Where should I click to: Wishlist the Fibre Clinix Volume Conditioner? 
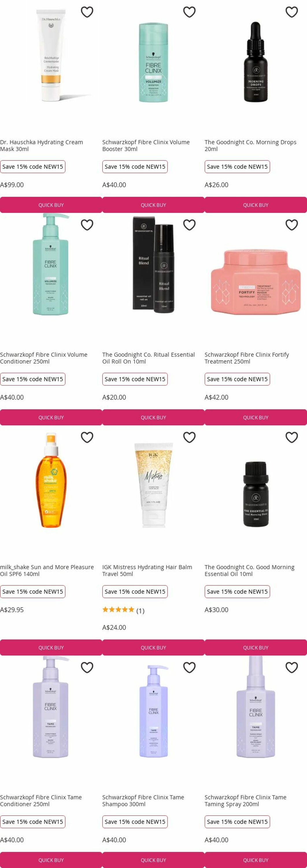[x=87, y=225]
